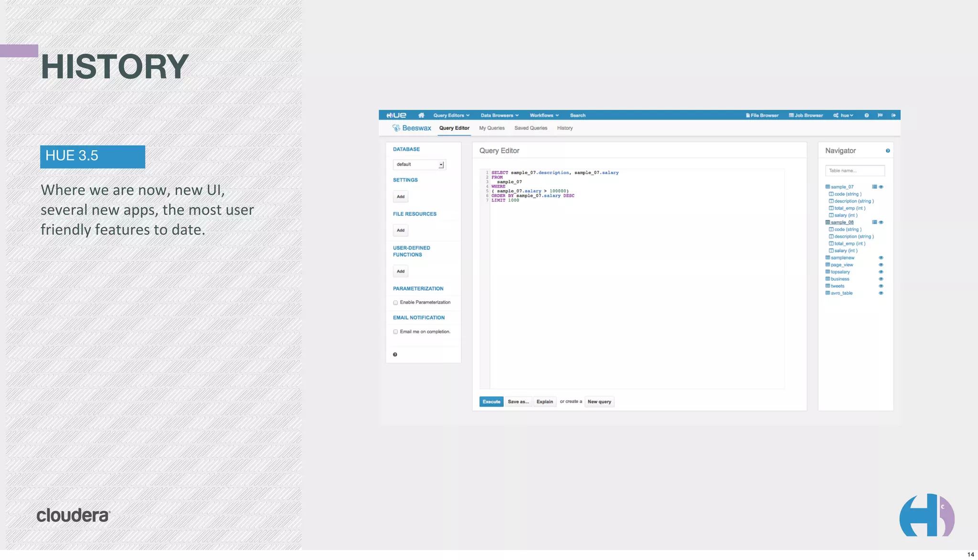Switch to the Saved Queries tab

531,128
